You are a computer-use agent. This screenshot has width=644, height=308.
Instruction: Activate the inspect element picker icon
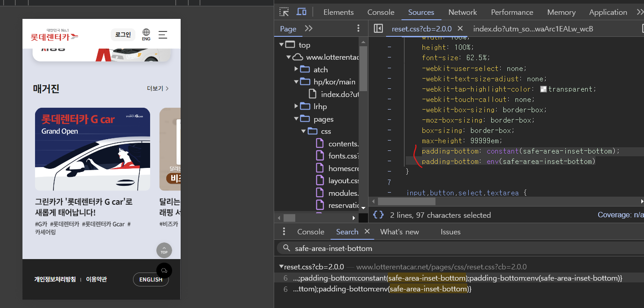[x=284, y=12]
